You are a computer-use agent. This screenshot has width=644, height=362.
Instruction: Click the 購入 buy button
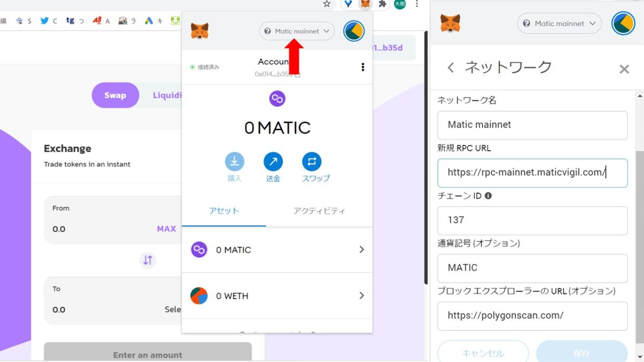coord(235,168)
